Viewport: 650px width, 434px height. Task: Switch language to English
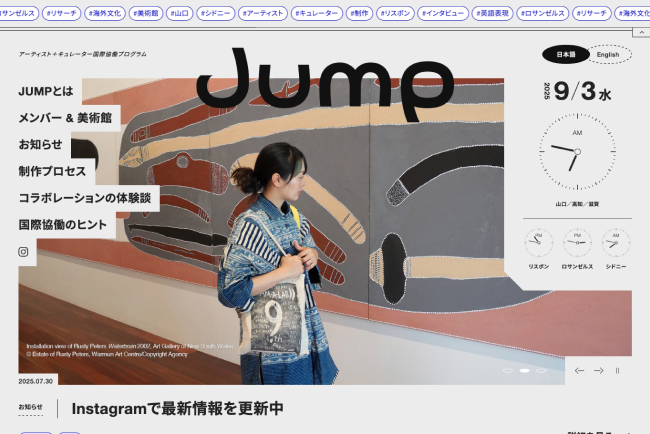click(x=608, y=54)
